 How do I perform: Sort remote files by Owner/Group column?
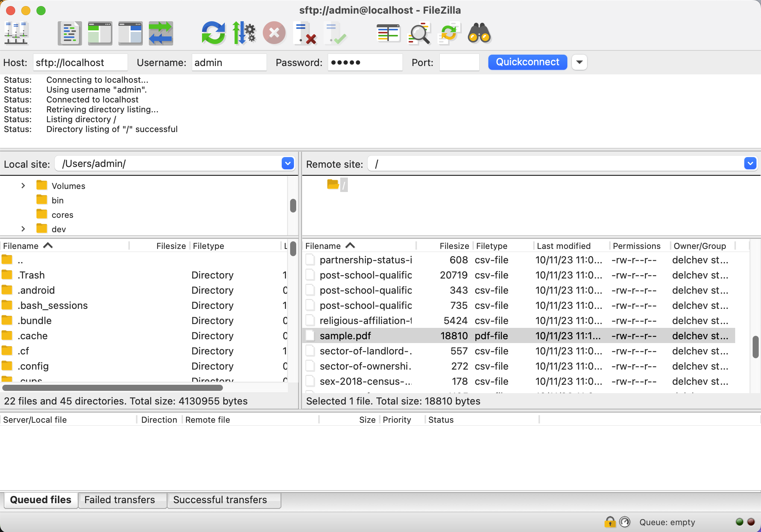[703, 246]
